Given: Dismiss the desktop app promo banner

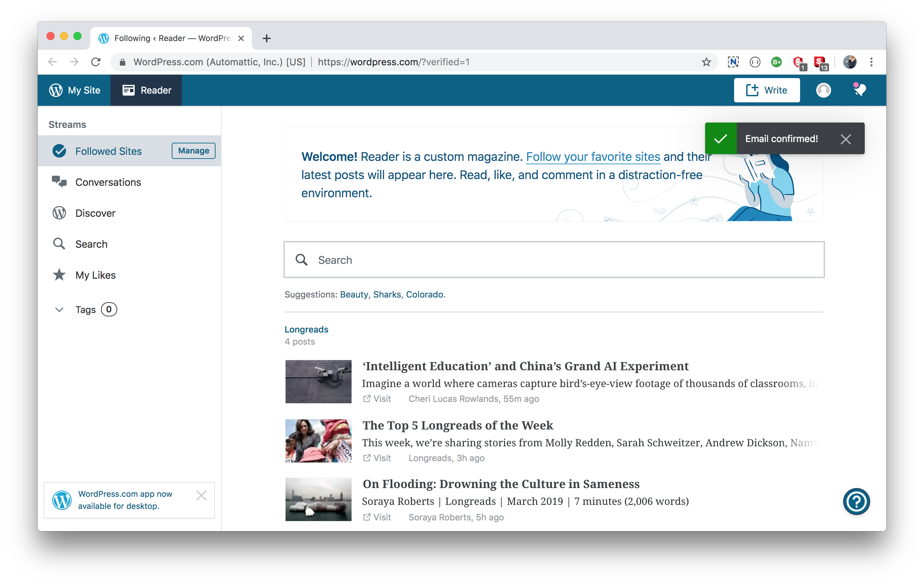Looking at the screenshot, I should click(201, 495).
